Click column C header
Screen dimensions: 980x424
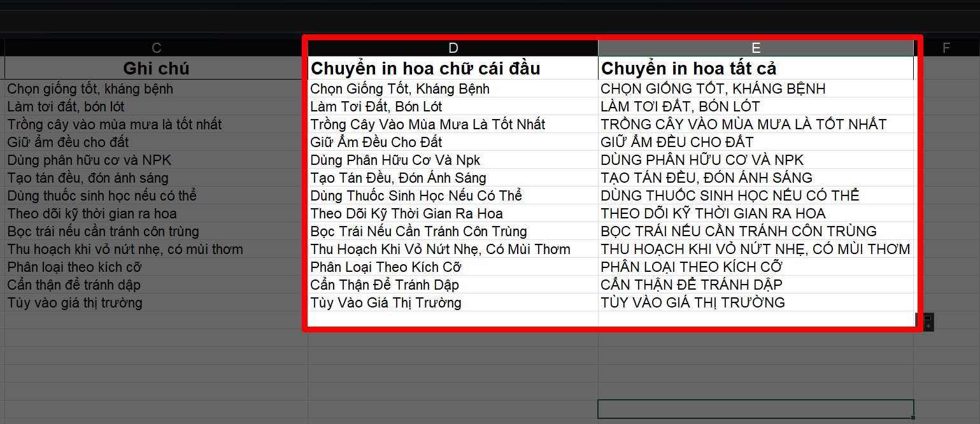[156, 48]
